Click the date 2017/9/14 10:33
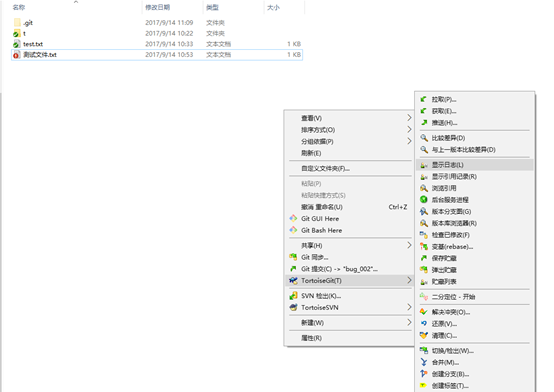 [x=169, y=44]
